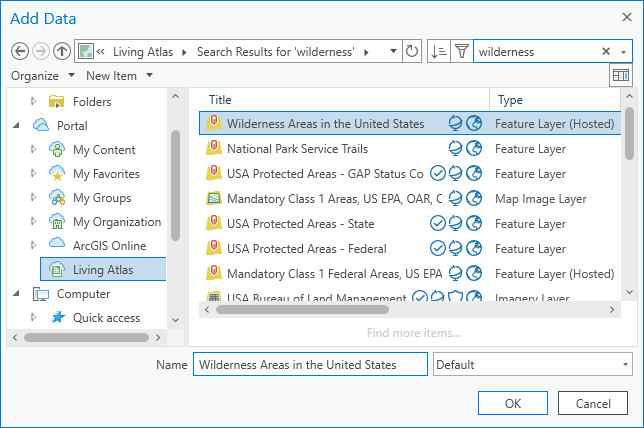Viewport: 644px width, 428px height.
Task: Refresh the search results list
Action: pyautogui.click(x=411, y=51)
